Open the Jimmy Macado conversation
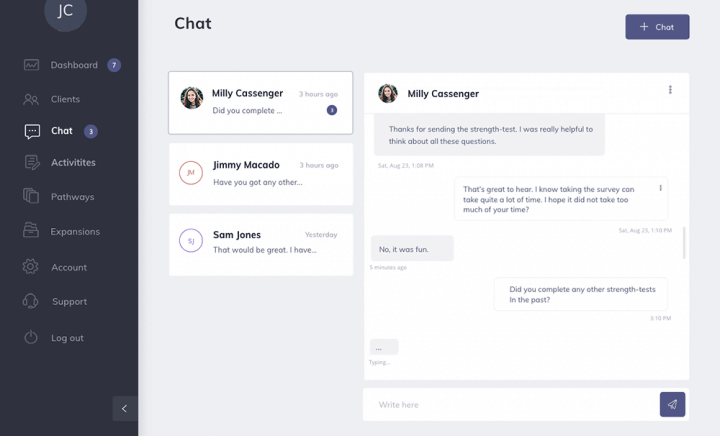720x436 pixels. tap(261, 174)
